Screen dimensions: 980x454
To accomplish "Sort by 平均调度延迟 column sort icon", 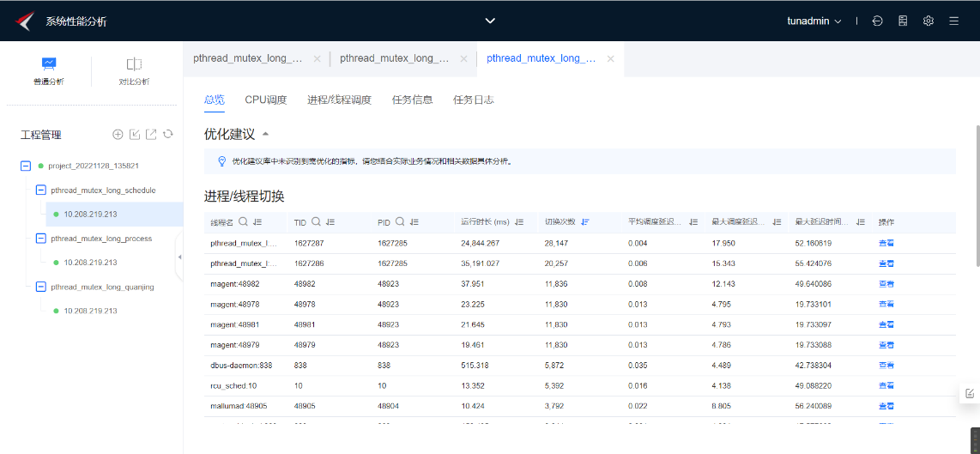I will coord(693,222).
